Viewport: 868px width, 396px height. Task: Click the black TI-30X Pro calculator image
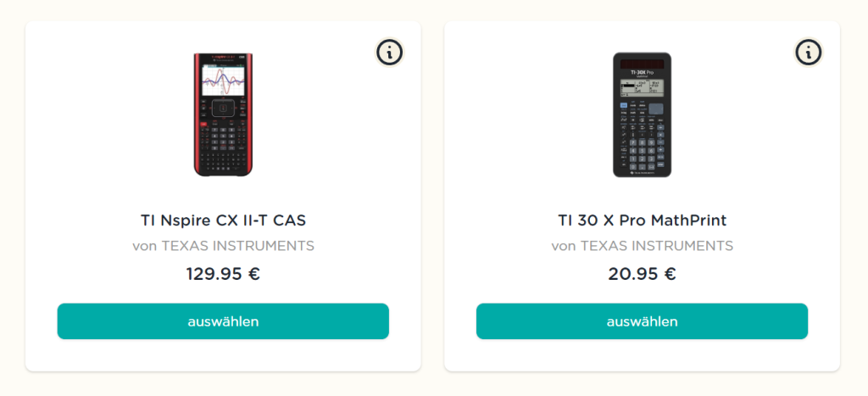click(x=643, y=114)
